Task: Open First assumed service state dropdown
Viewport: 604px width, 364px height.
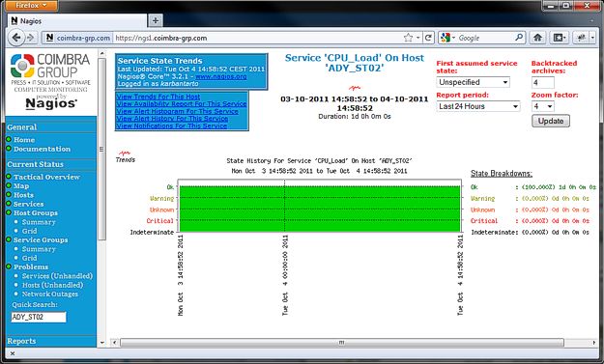Action: tap(473, 82)
